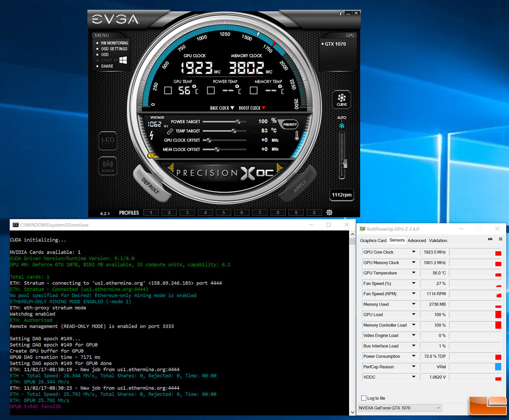The width and height of the screenshot is (509, 420).
Task: Open the Fan Speed (RPM) sensor dropdown
Action: [x=414, y=294]
